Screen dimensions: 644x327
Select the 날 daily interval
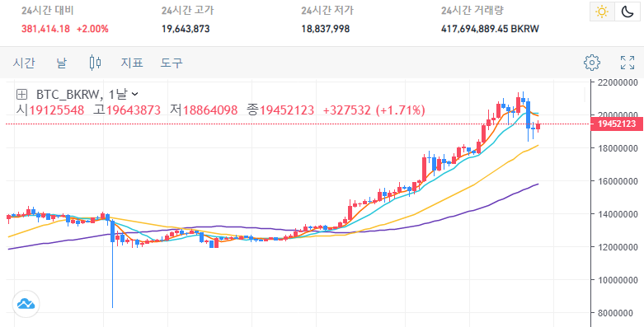click(x=61, y=63)
